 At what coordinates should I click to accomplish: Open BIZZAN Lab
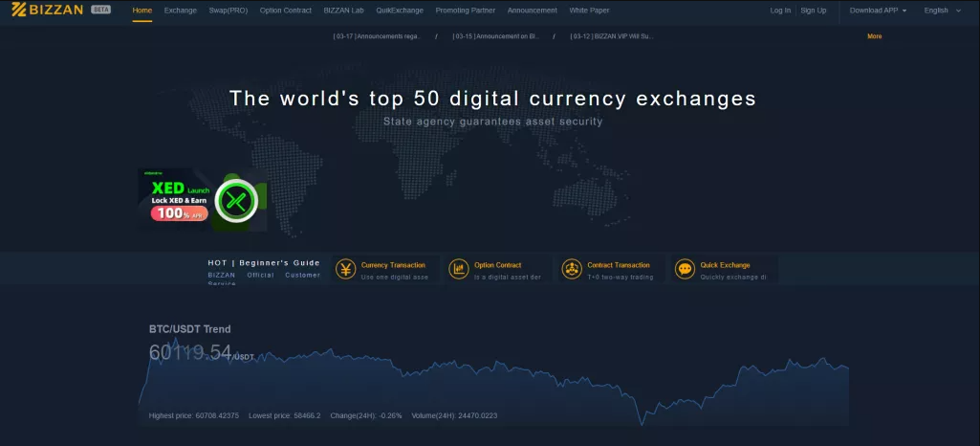coord(344,11)
